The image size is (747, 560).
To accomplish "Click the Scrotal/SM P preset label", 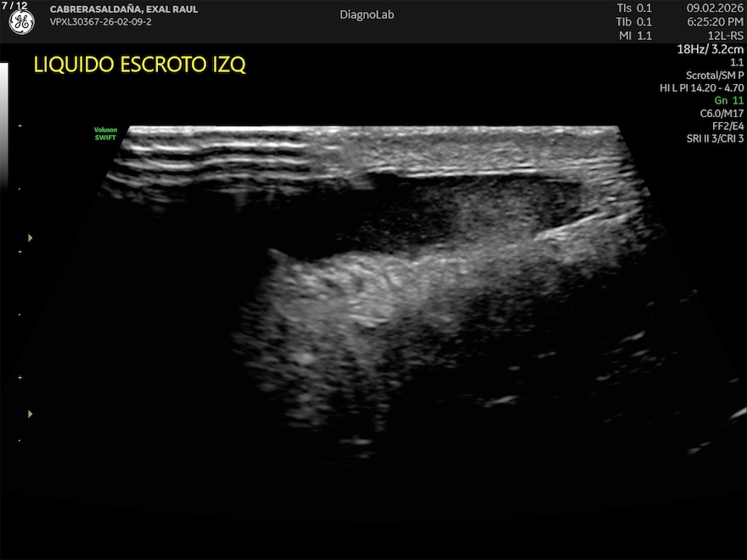I will (715, 75).
